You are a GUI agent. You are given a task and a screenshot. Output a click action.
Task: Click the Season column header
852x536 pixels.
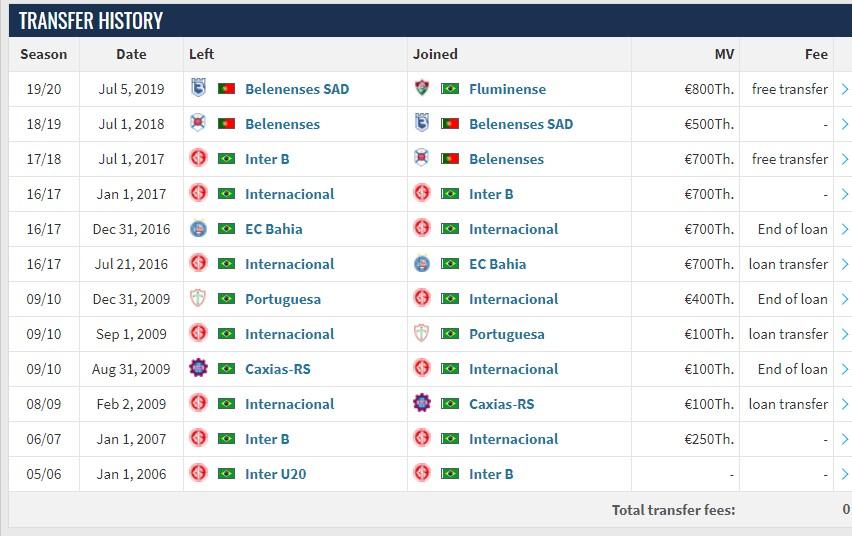click(x=44, y=54)
